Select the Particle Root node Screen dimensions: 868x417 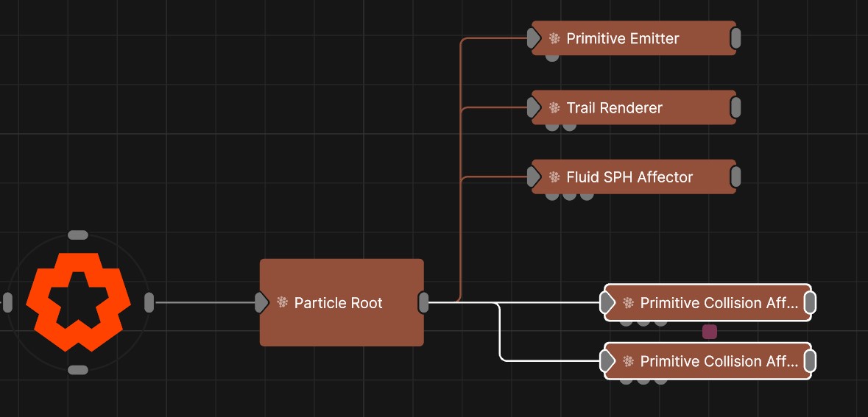coord(342,324)
